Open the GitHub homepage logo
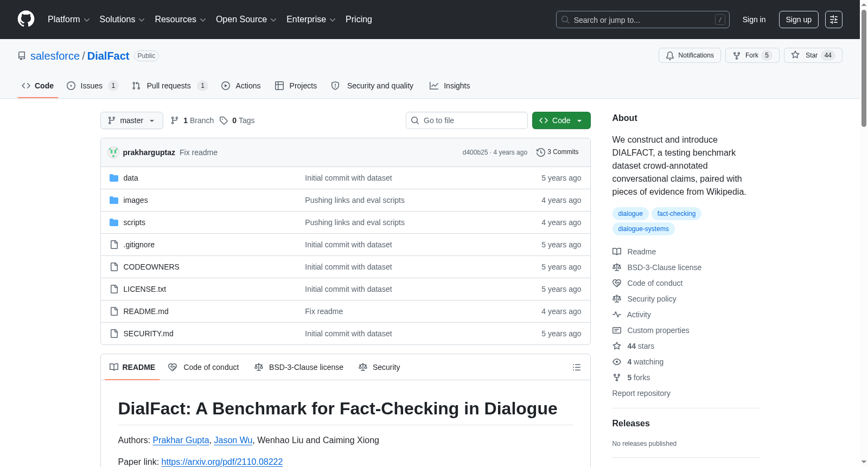868x467 pixels. [26, 20]
